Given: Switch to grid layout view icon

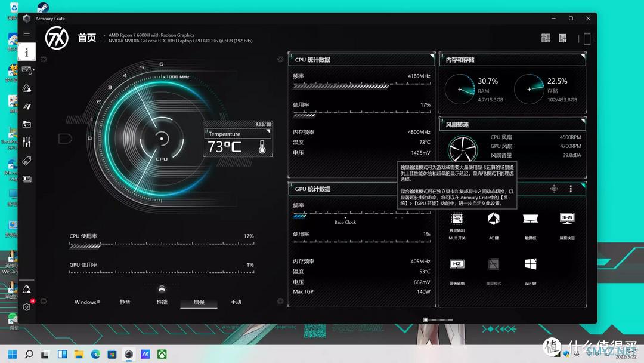Looking at the screenshot, I should [x=546, y=38].
